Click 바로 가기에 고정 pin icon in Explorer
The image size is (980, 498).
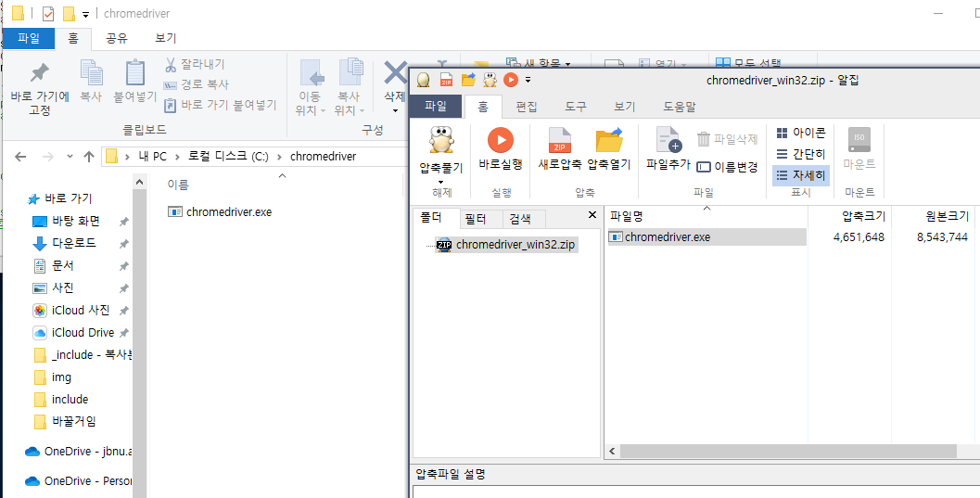(x=40, y=73)
